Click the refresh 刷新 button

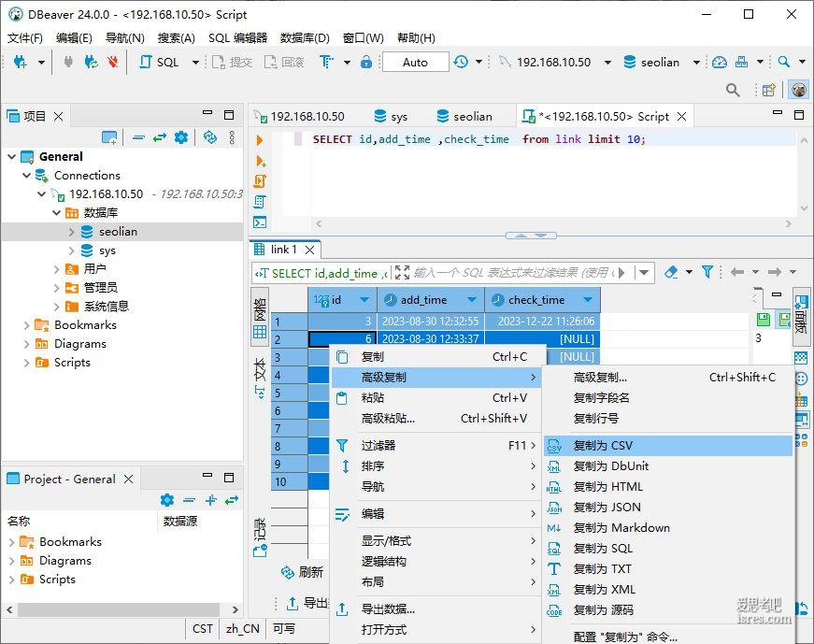(303, 572)
